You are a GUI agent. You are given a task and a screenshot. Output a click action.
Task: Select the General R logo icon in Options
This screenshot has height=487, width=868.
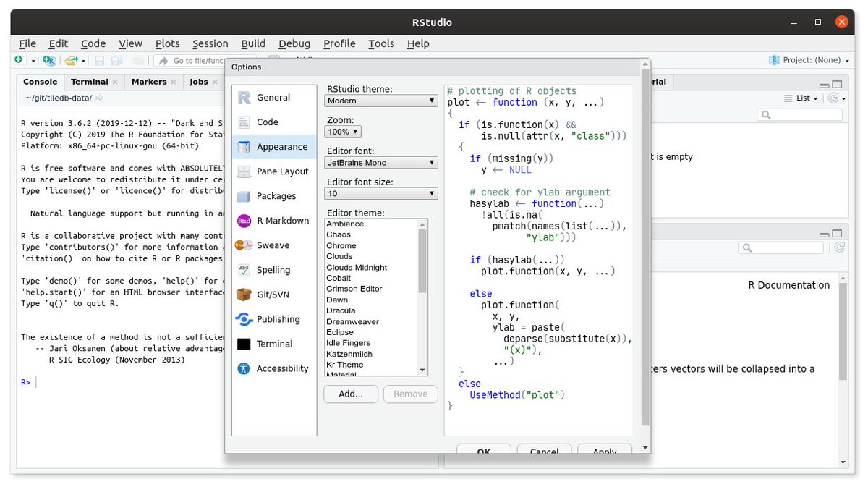pos(244,98)
